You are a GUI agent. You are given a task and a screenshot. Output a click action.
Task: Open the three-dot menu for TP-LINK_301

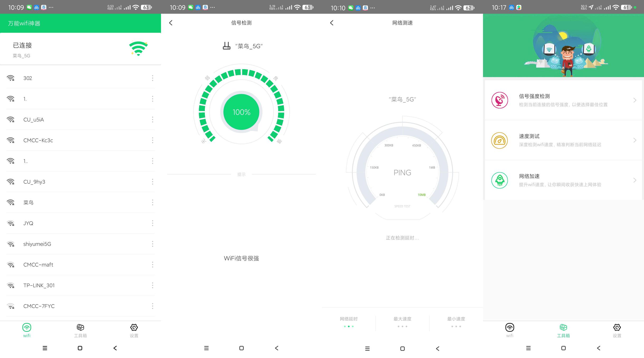pyautogui.click(x=152, y=285)
